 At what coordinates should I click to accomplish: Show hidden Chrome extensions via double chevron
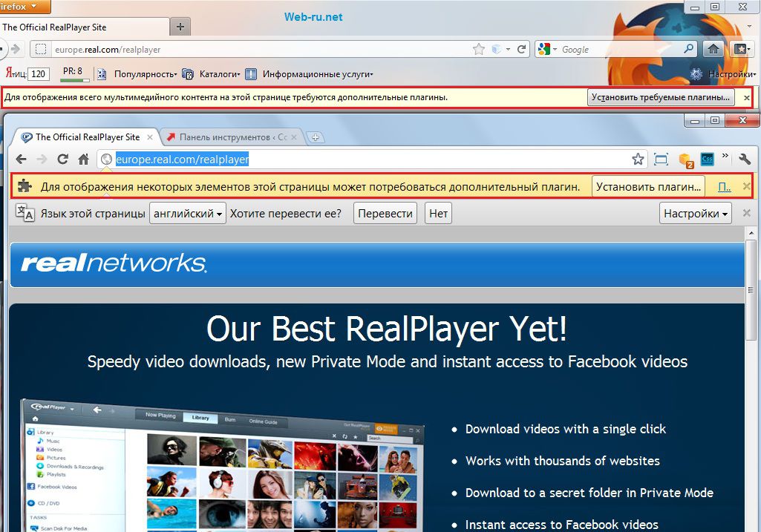tap(725, 156)
